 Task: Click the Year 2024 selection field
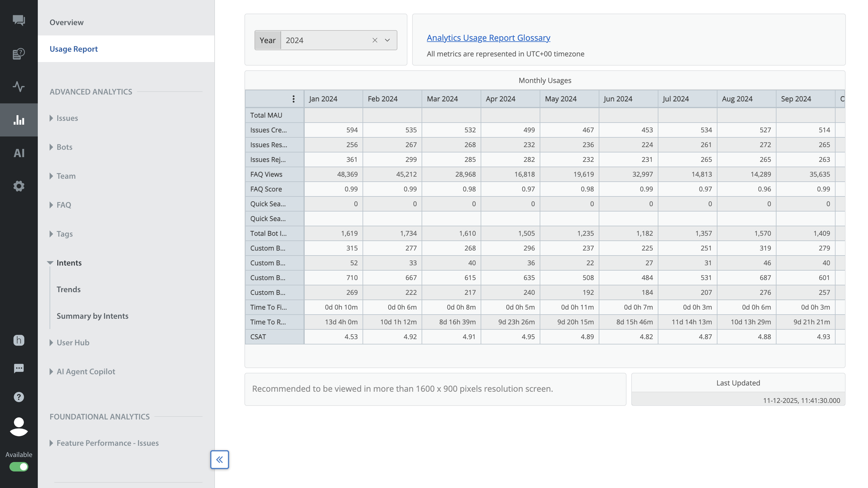[x=324, y=40]
